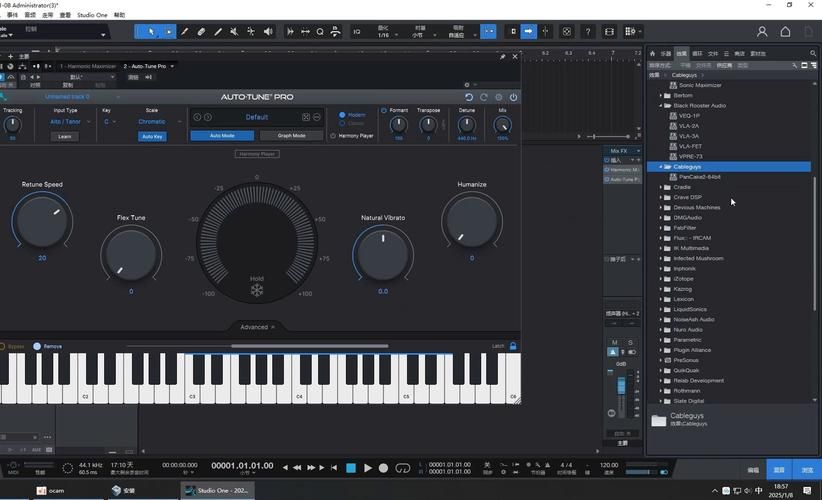Go to previous preset in Auto-Tune
Image resolution: width=822 pixels, height=500 pixels.
point(197,117)
